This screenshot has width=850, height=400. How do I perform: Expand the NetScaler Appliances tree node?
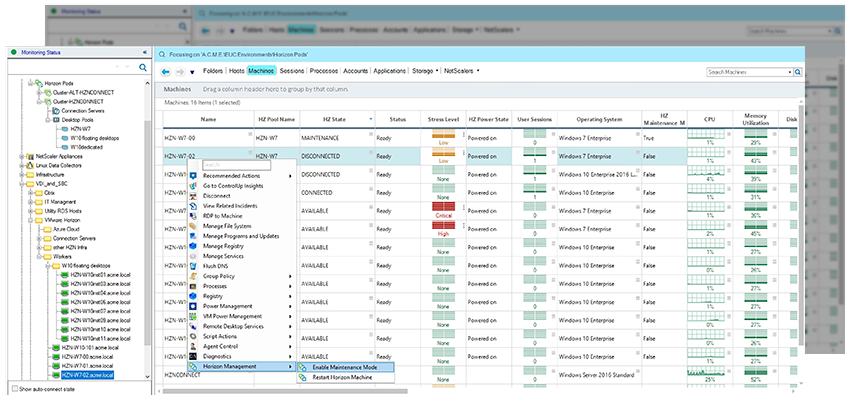pos(22,156)
